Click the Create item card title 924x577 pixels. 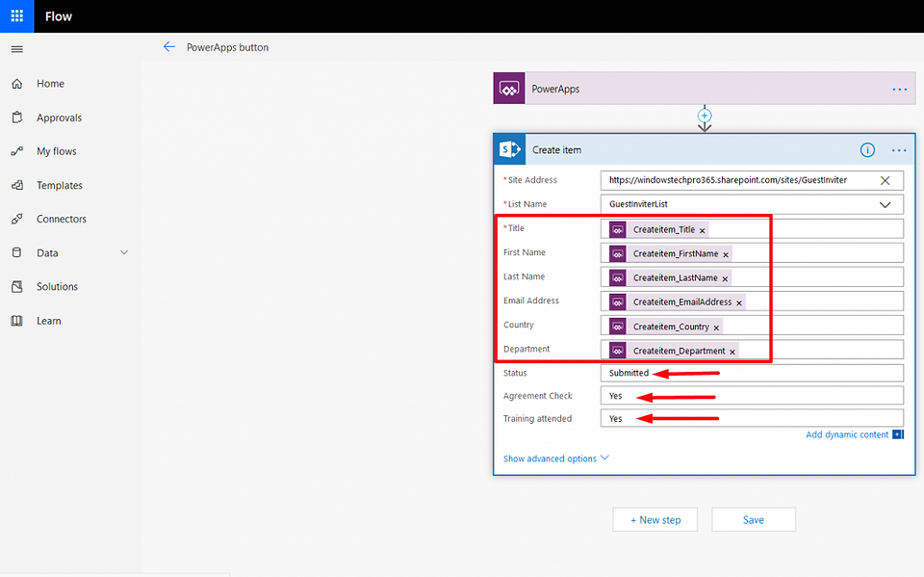click(556, 150)
